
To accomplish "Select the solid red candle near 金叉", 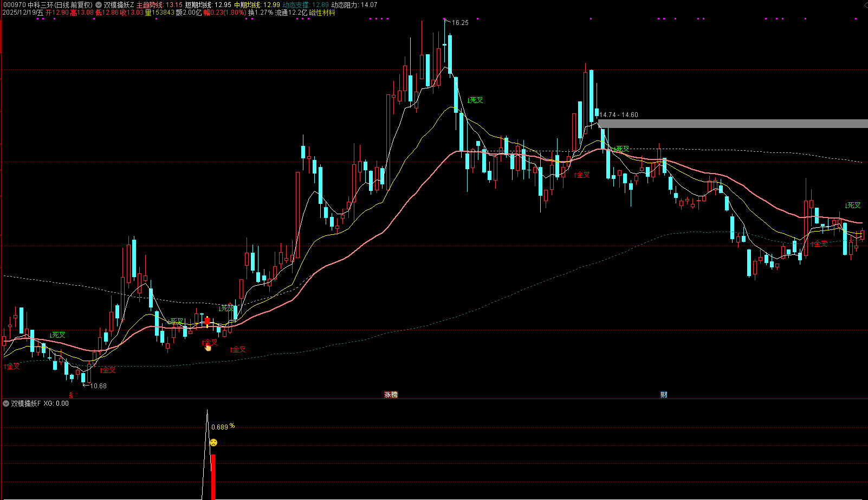I will [x=207, y=321].
